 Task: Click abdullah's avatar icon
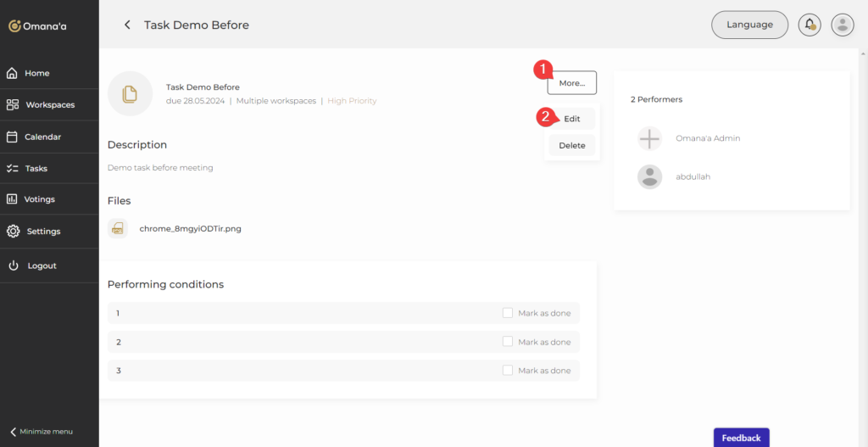(649, 176)
